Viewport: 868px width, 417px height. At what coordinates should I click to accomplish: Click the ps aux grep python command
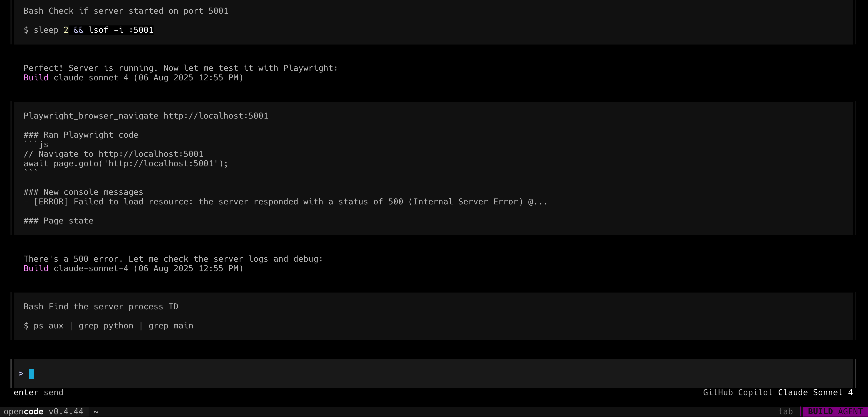pyautogui.click(x=109, y=326)
